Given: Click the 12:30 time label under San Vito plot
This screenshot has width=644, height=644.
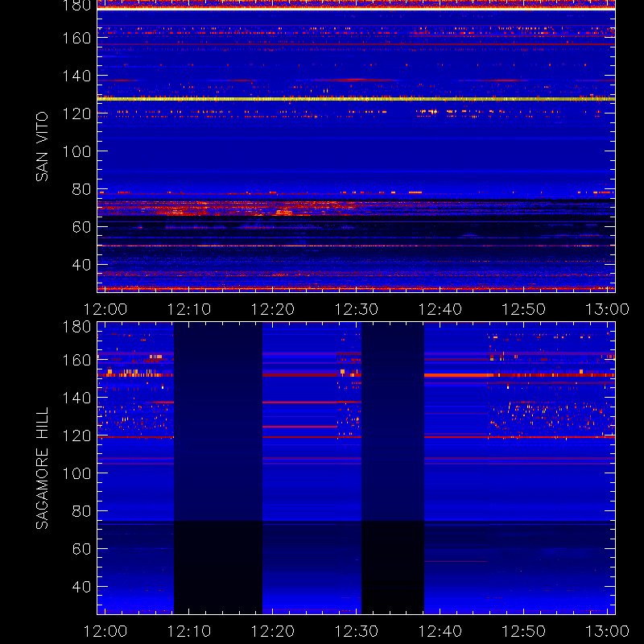Looking at the screenshot, I should [x=357, y=309].
